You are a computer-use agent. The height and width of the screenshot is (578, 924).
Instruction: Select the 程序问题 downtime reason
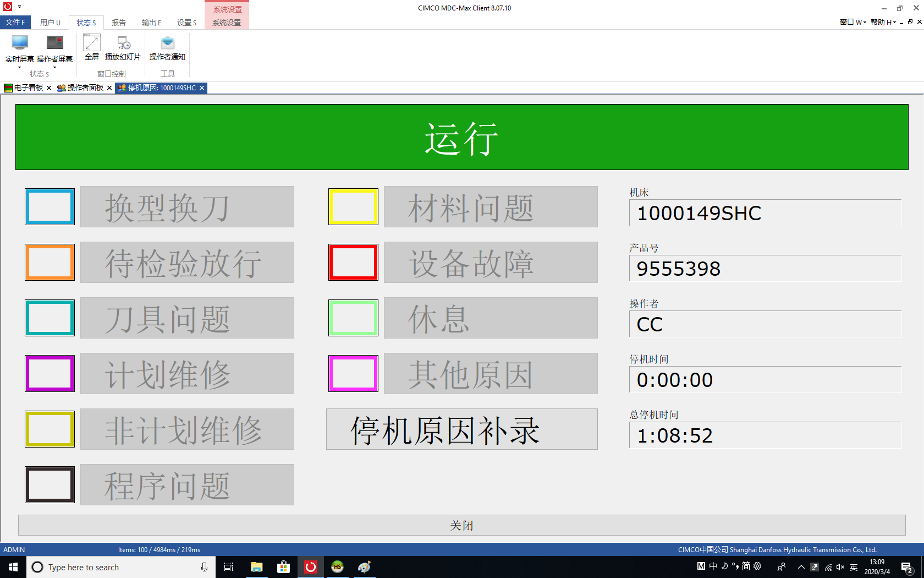coord(187,485)
